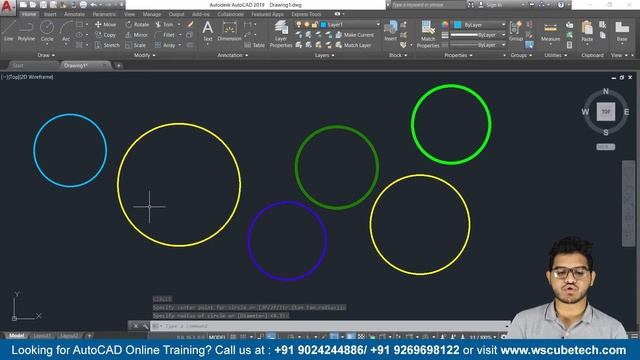This screenshot has width=640, height=360.
Task: Click the Stretch tool
Action: [x=107, y=45]
